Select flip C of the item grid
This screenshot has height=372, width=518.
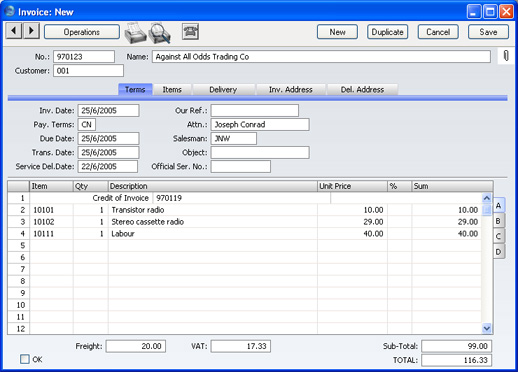tap(499, 236)
